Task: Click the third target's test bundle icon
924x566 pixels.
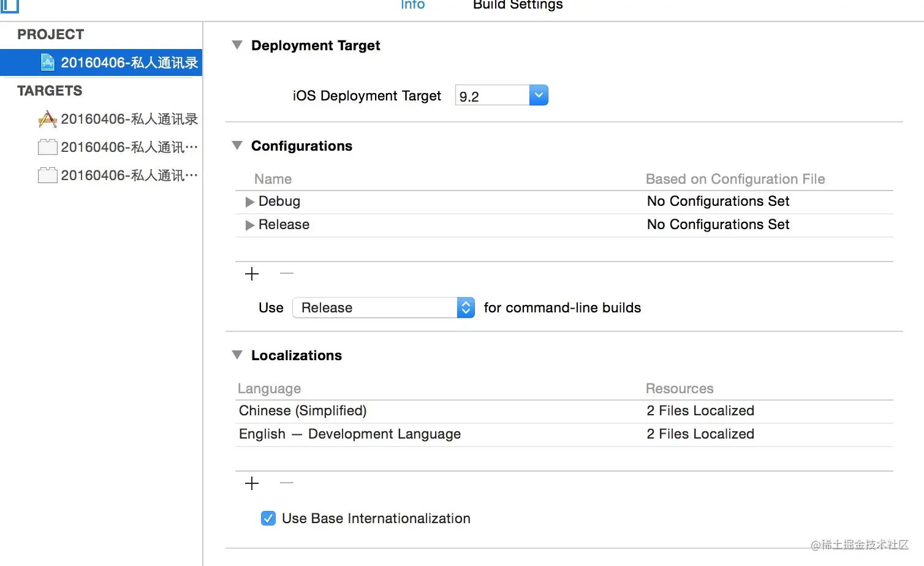Action: pyautogui.click(x=47, y=175)
